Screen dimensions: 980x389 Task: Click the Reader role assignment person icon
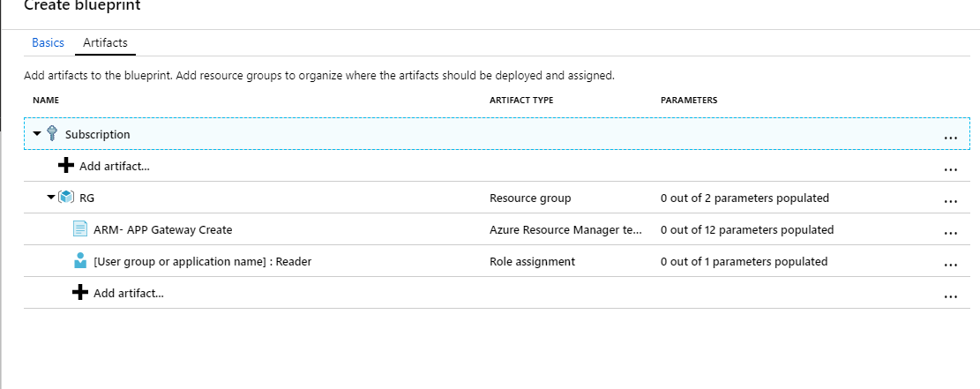click(80, 261)
